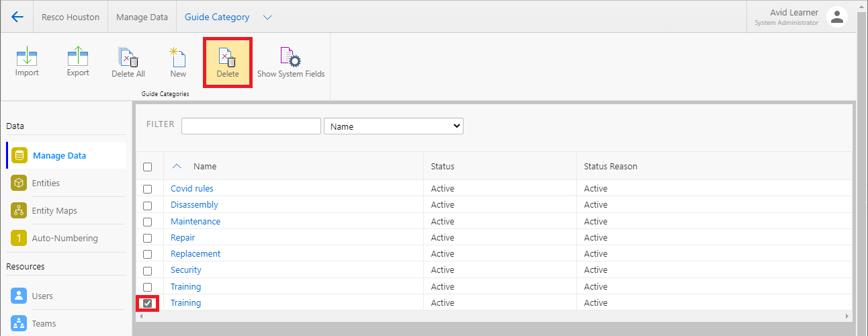Click the horizontal scrollbar track
This screenshot has width=868, height=336.
point(494,316)
